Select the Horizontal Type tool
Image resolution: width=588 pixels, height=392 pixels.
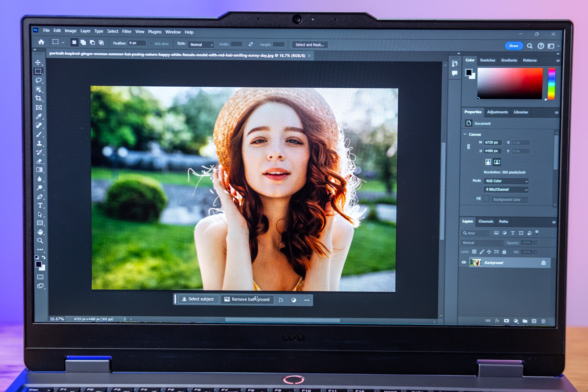[40, 205]
